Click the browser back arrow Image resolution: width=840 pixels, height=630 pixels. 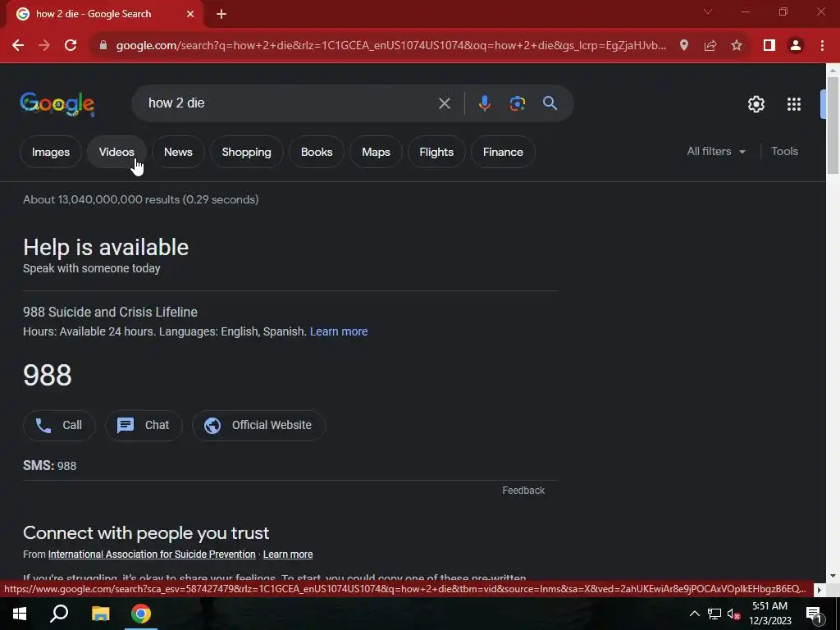(18, 46)
